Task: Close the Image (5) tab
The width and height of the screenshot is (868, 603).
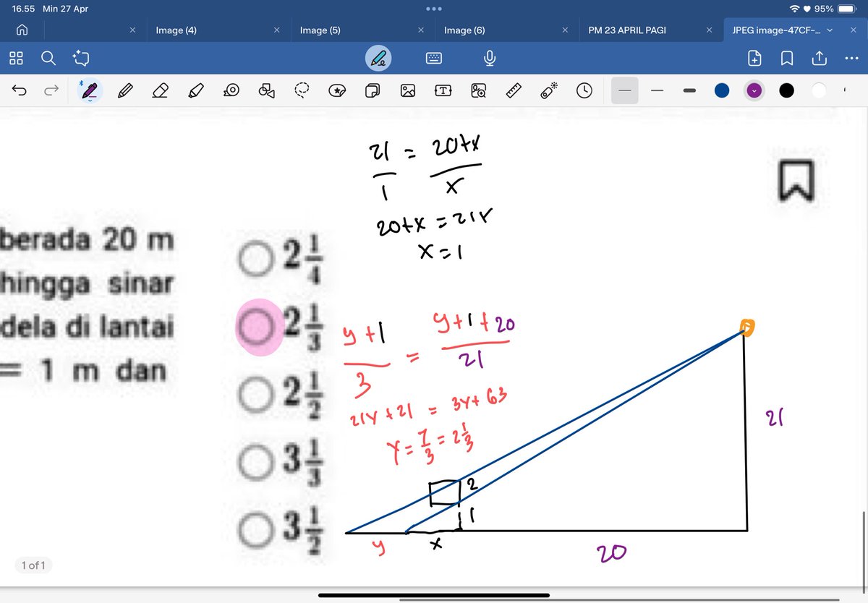Action: 420,30
